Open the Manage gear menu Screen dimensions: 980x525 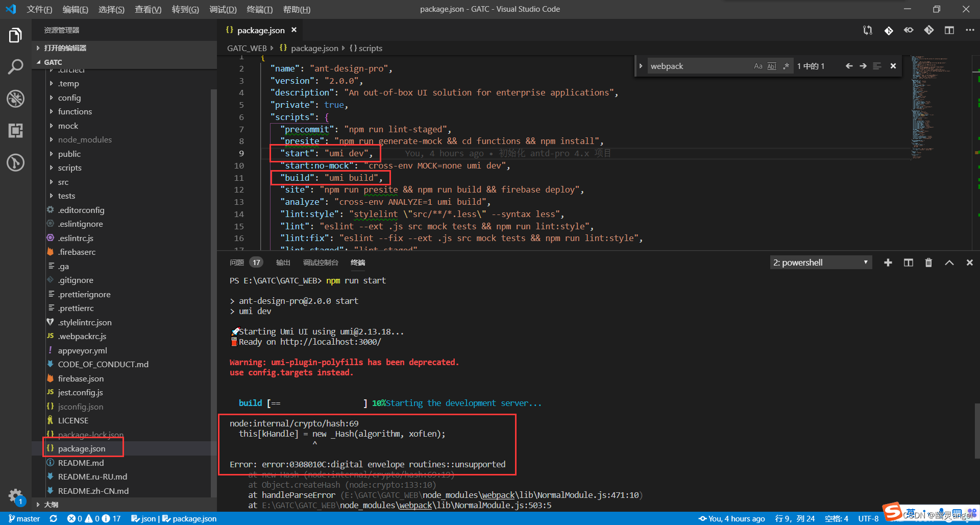pyautogui.click(x=15, y=495)
